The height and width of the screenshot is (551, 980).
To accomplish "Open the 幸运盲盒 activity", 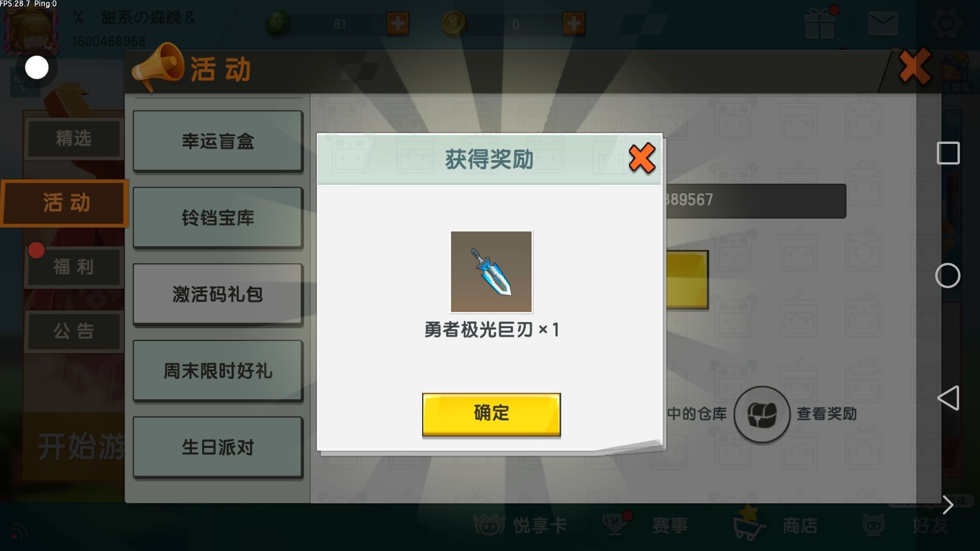I will tap(217, 141).
